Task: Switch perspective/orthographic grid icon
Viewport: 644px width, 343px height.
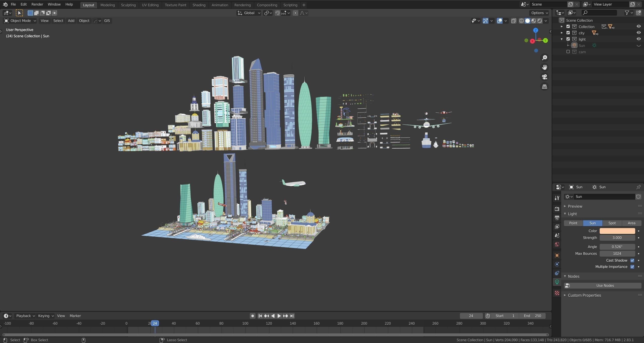Action: (544, 86)
